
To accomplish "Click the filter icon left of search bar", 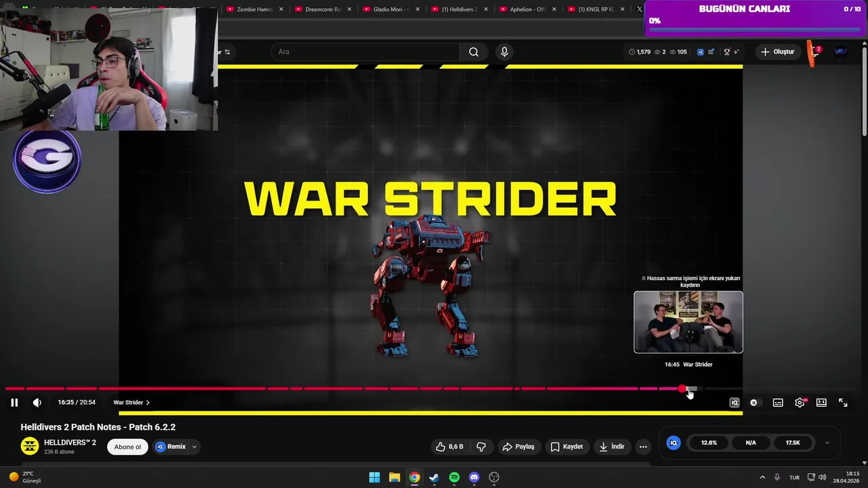I will [227, 52].
